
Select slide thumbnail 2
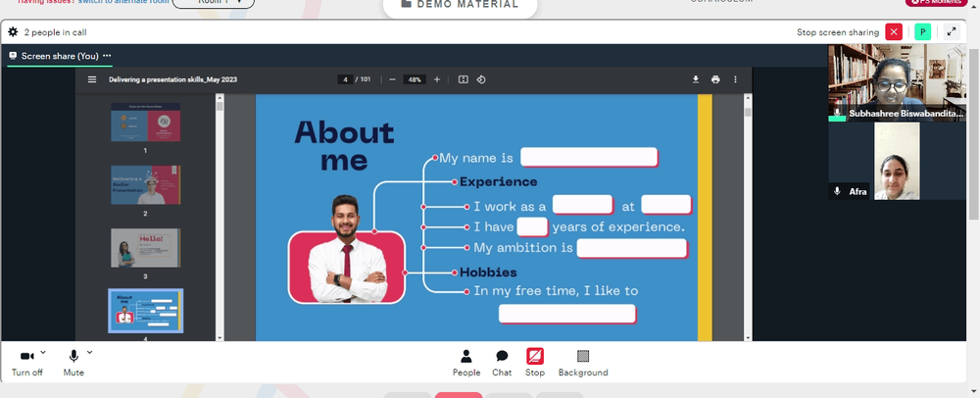click(146, 185)
